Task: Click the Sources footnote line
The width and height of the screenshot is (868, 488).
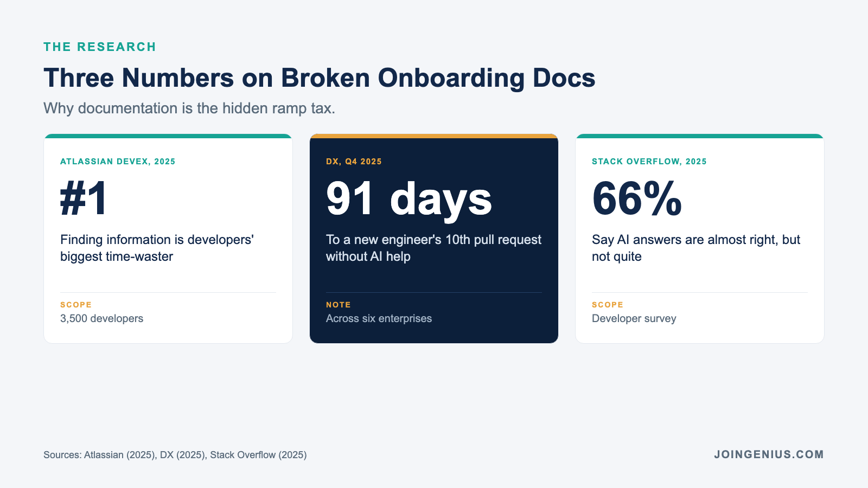Action: tap(175, 455)
